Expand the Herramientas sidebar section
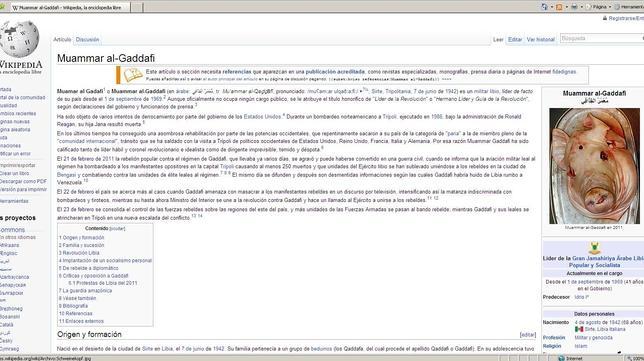Viewport: 644px width, 361px height. click(14, 201)
